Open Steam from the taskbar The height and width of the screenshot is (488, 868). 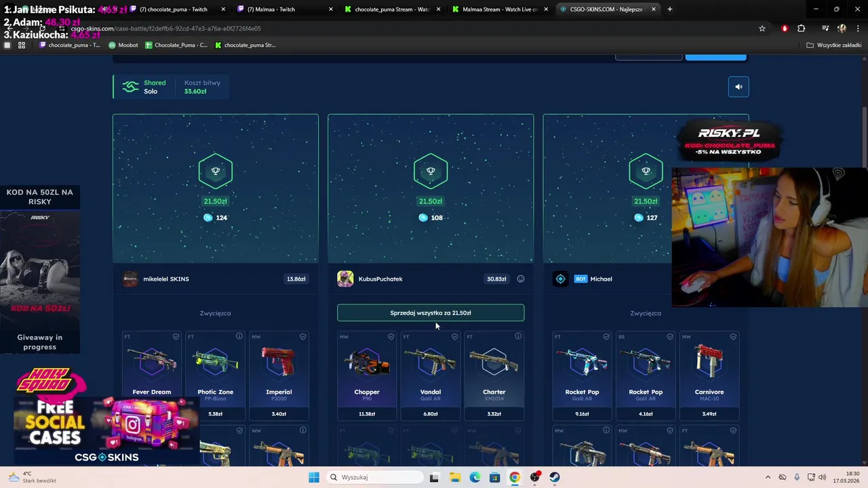coord(555,477)
